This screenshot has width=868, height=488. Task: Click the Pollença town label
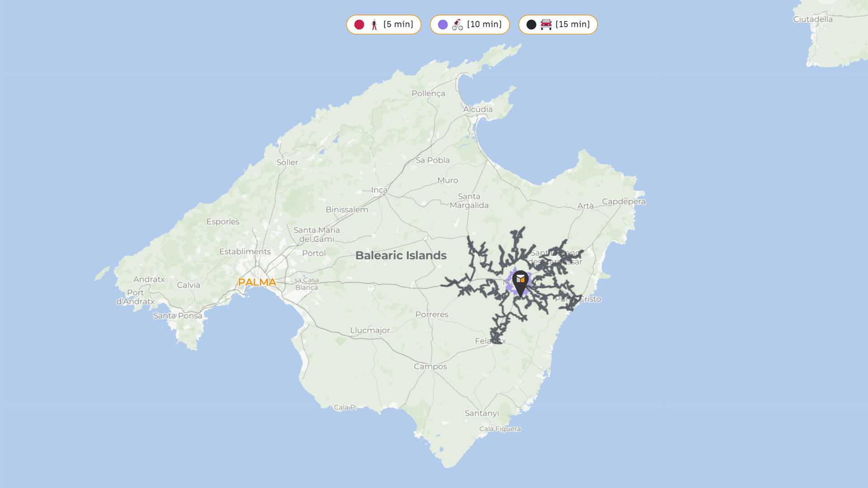click(x=428, y=94)
